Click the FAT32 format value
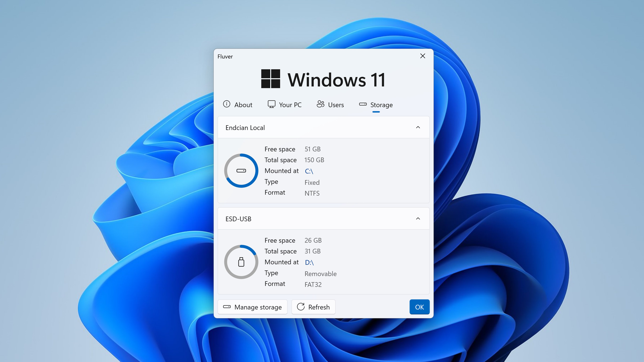The width and height of the screenshot is (644, 362). (x=313, y=284)
